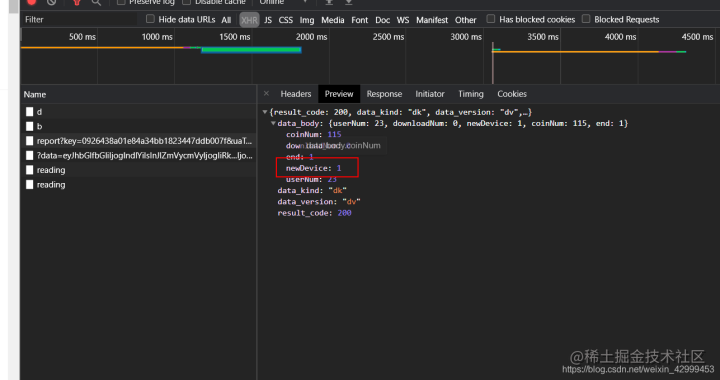Collapse the data_body object triangle
The width and height of the screenshot is (720, 380).
click(x=273, y=123)
